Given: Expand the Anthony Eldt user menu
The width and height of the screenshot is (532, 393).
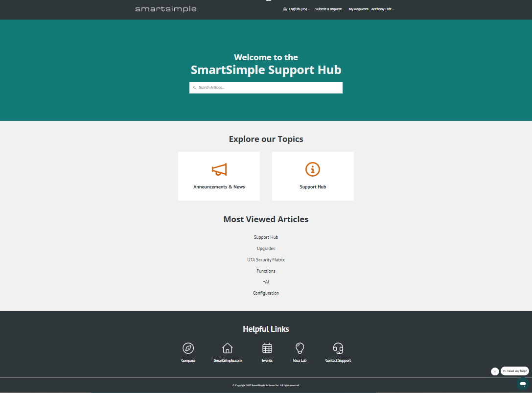Looking at the screenshot, I should (x=382, y=9).
